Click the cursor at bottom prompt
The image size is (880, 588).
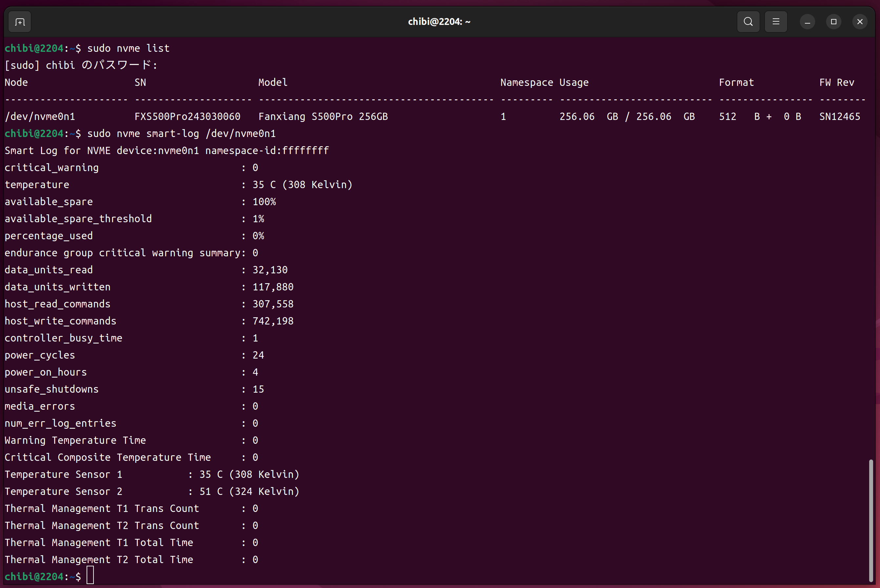90,576
